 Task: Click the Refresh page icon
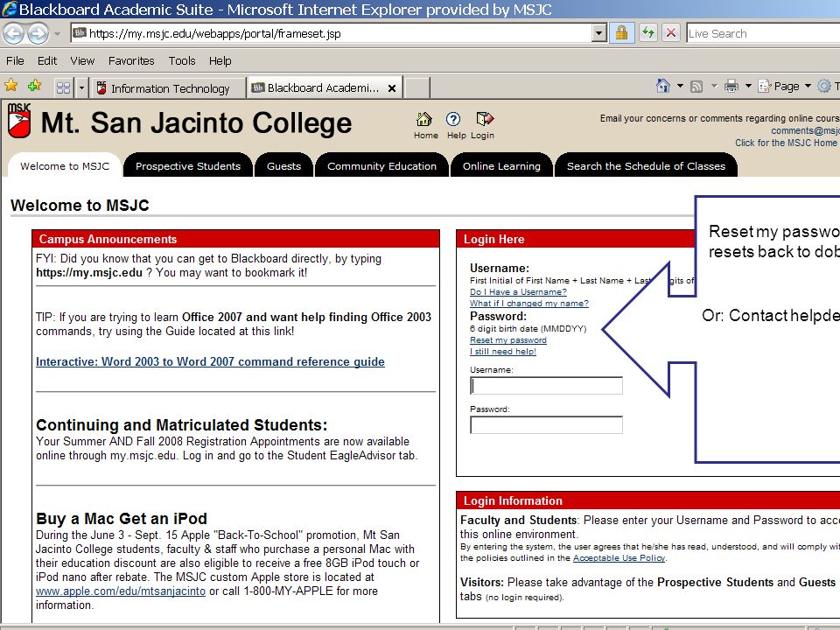tap(647, 33)
